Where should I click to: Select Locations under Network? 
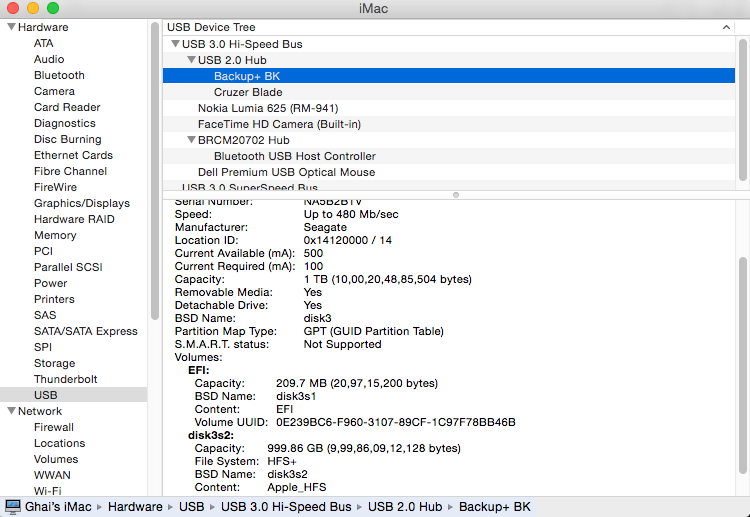click(59, 443)
